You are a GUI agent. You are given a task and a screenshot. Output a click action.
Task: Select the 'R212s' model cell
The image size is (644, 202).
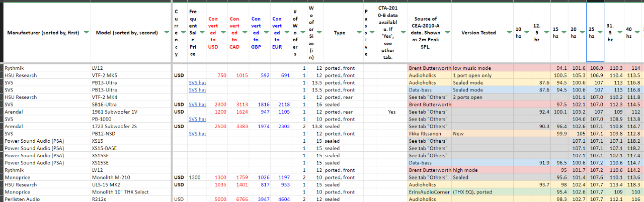tap(132, 199)
